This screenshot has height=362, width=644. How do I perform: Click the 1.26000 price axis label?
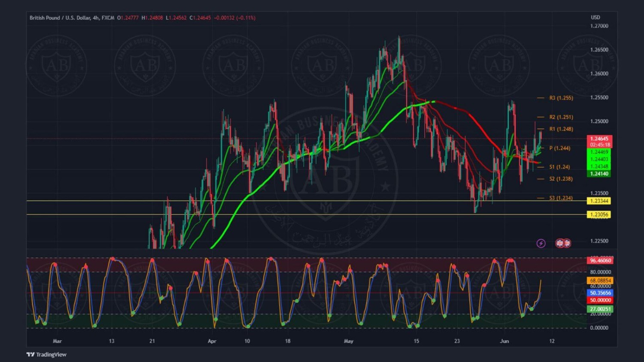pyautogui.click(x=599, y=74)
